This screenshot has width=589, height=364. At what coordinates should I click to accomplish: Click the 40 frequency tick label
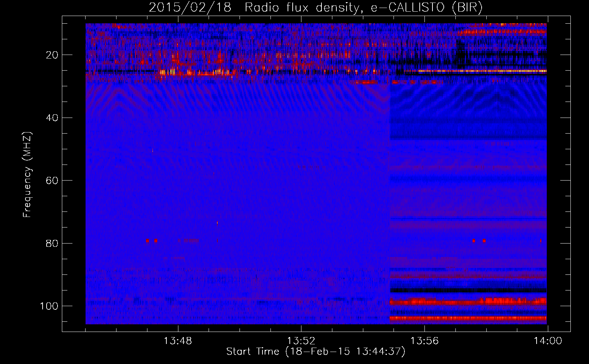pos(52,118)
